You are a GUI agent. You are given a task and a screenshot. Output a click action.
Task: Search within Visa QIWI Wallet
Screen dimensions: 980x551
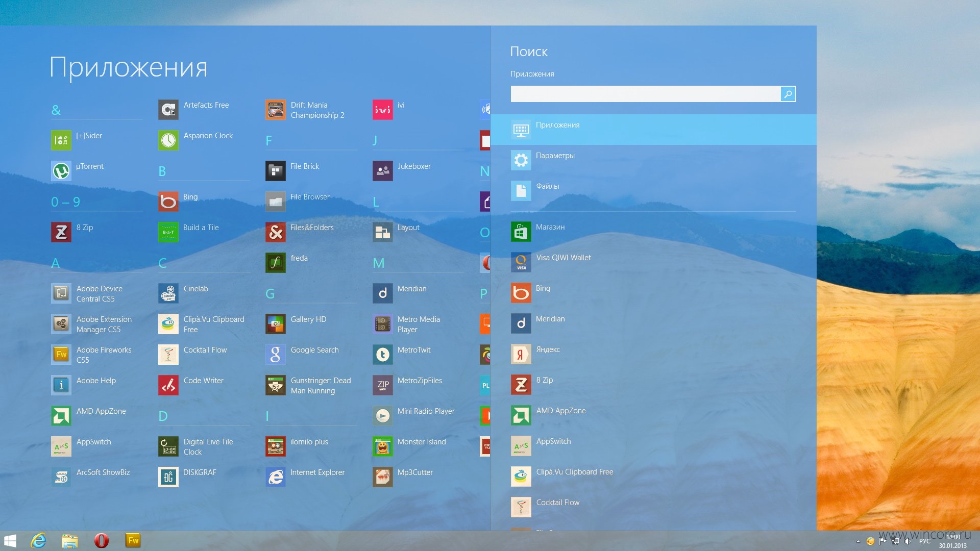(653, 262)
